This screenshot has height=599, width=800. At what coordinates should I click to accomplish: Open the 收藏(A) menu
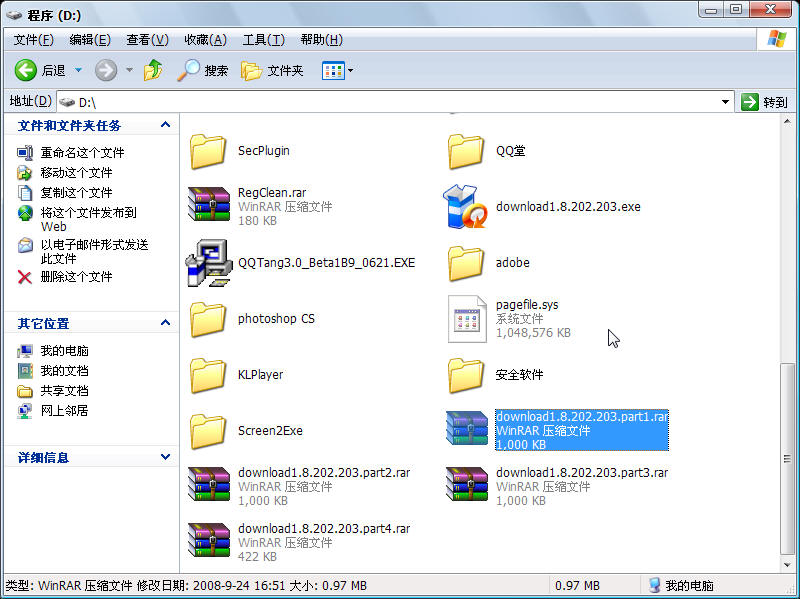click(x=205, y=40)
